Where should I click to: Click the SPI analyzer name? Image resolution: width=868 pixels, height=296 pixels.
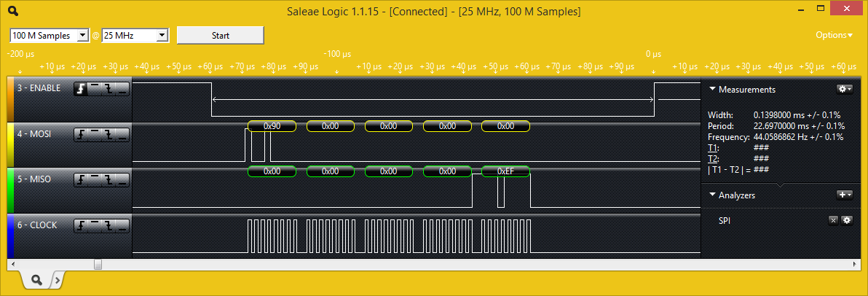[724, 221]
